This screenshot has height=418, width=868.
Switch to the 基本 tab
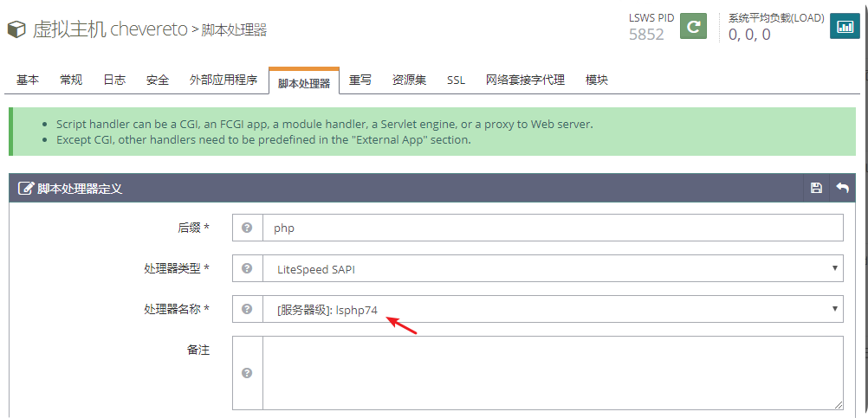tap(28, 80)
